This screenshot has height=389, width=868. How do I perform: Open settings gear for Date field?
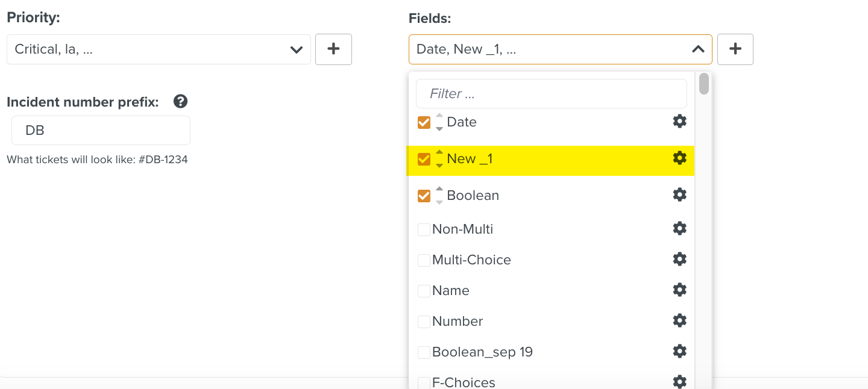(679, 121)
